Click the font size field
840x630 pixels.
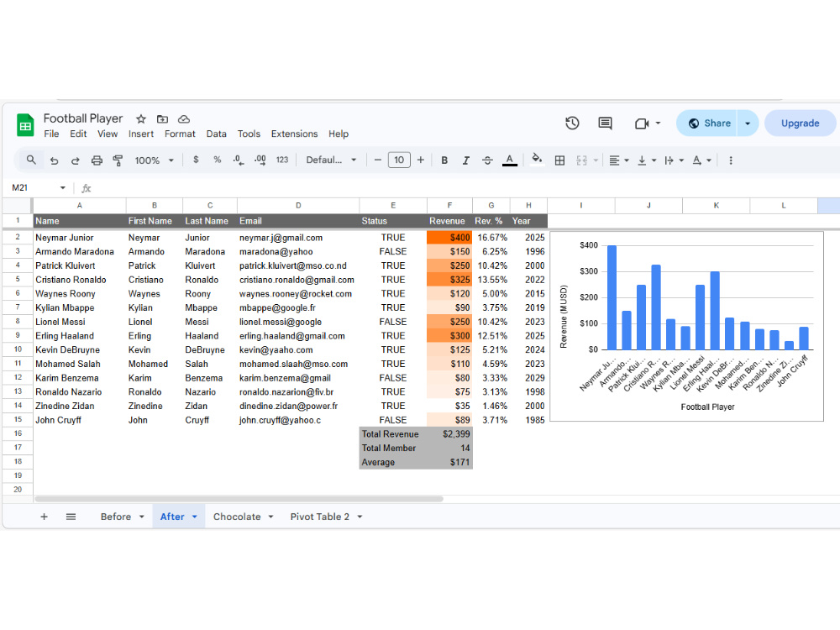click(x=399, y=160)
